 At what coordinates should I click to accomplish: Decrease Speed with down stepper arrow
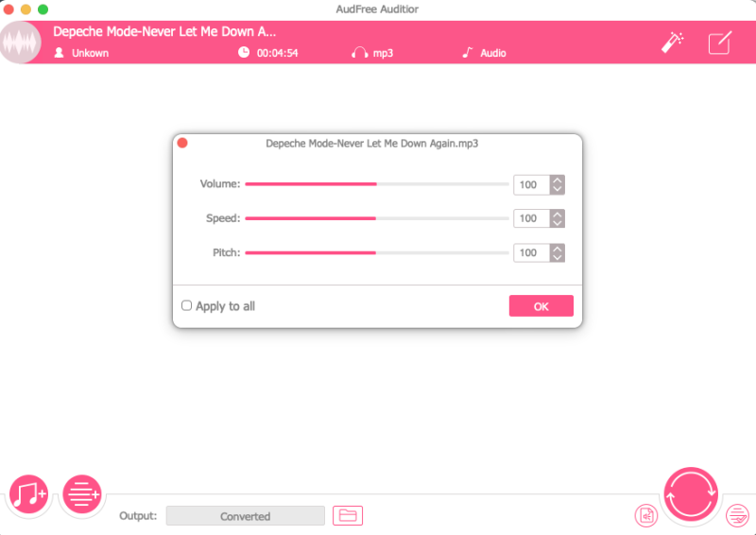point(558,223)
